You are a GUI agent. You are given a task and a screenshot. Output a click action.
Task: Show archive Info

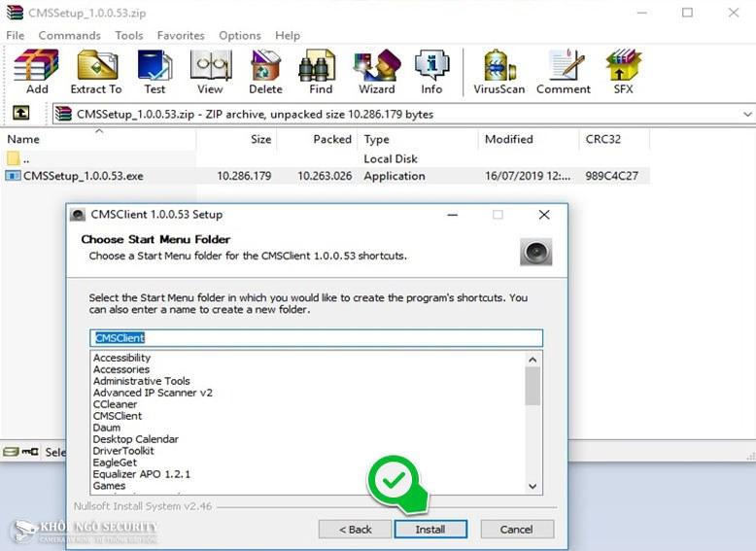431,71
